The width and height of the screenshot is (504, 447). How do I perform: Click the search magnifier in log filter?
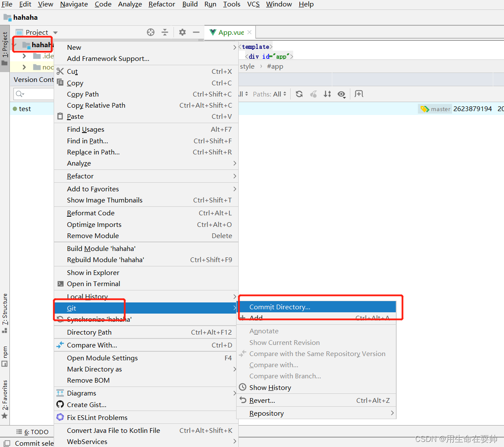pos(20,94)
